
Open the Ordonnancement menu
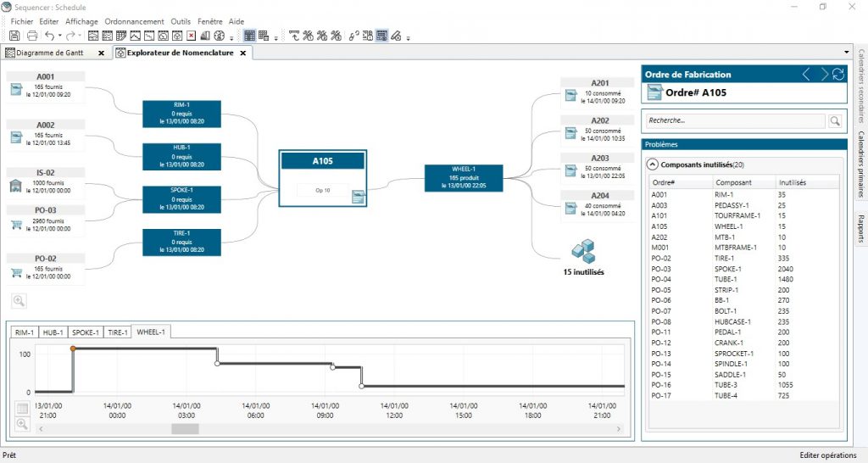(x=135, y=21)
